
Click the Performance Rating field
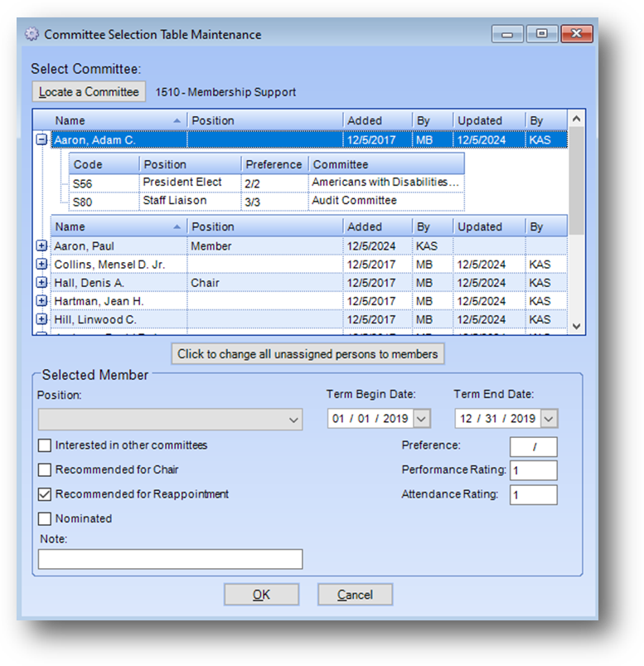[x=534, y=470]
